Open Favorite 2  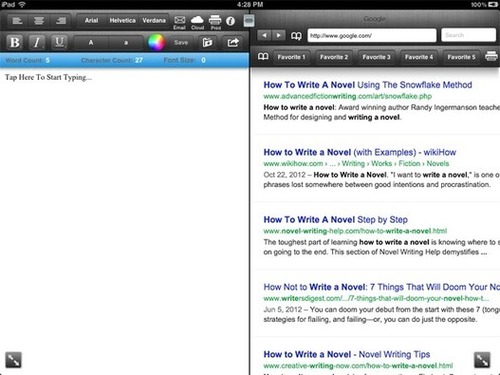point(334,57)
